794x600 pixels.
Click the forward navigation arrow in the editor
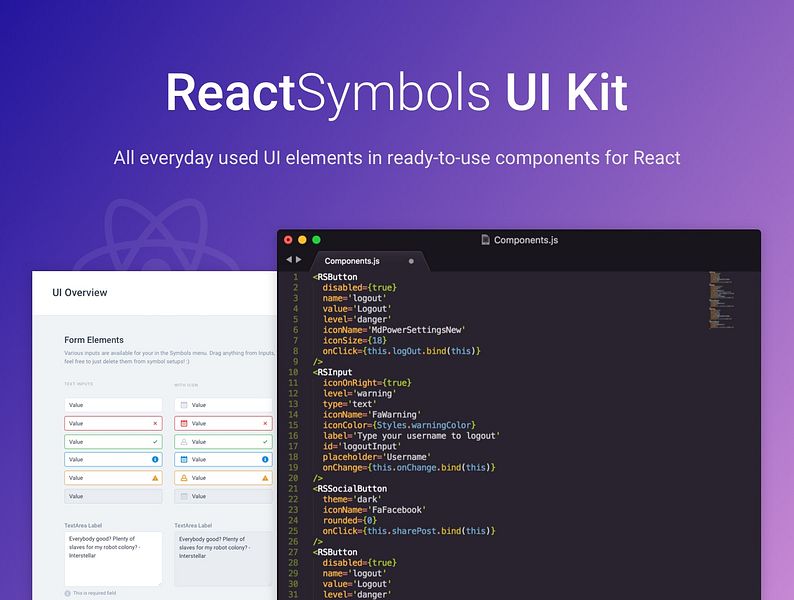pos(299,259)
